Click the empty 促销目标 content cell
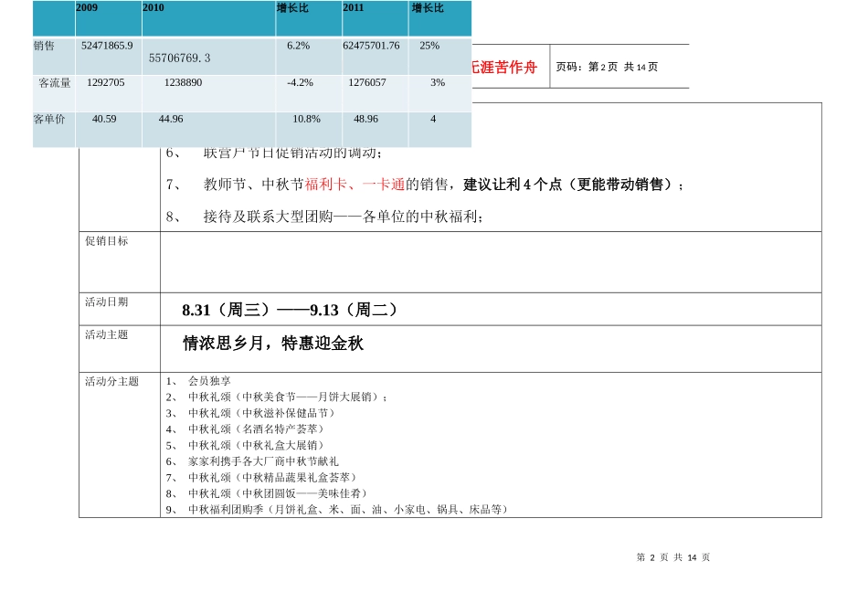Image resolution: width=868 pixels, height=614 pixels. click(491, 262)
